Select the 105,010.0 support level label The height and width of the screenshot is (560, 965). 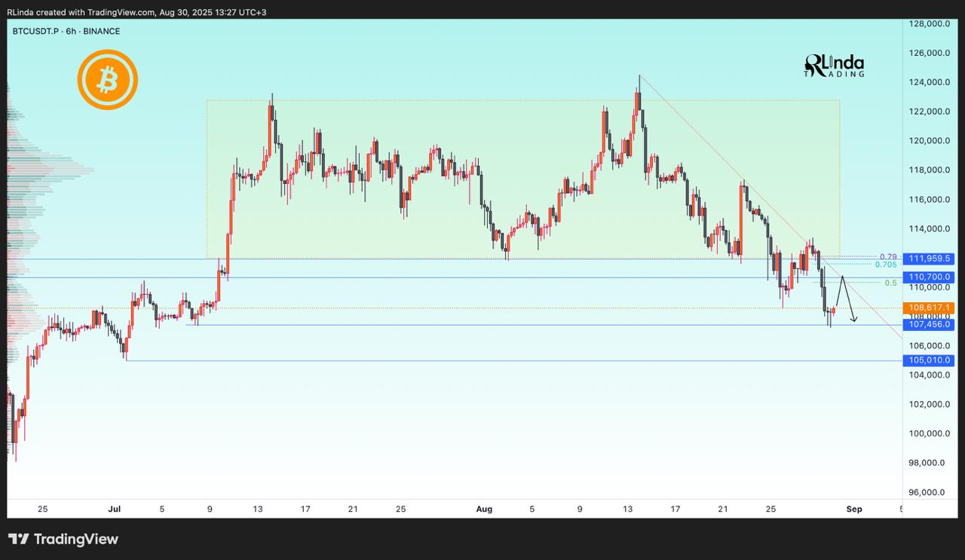pyautogui.click(x=931, y=360)
